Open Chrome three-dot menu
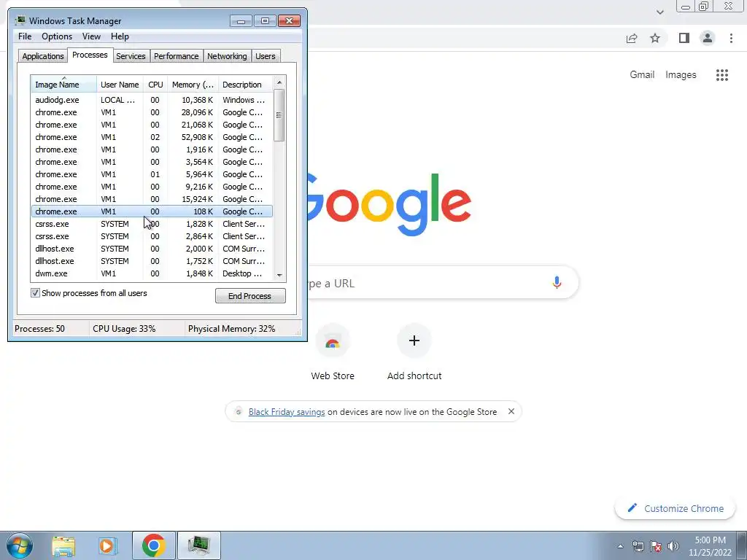 pyautogui.click(x=731, y=38)
